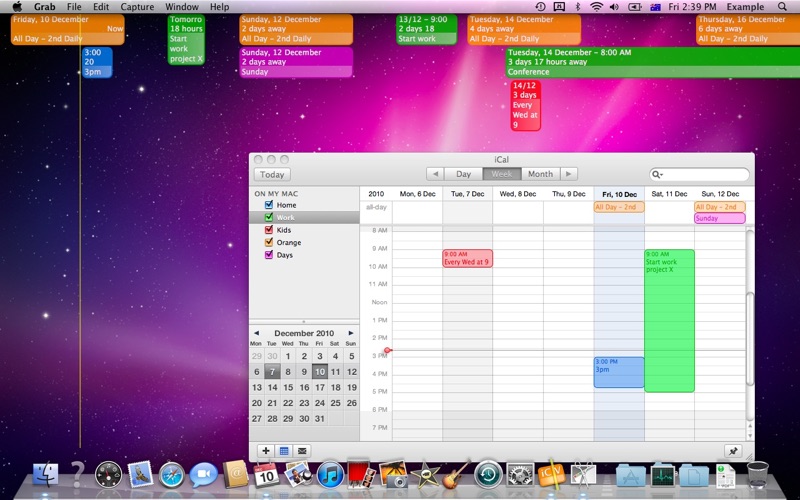The height and width of the screenshot is (500, 800).
Task: Click the volume icon in the menu bar
Action: (614, 7)
